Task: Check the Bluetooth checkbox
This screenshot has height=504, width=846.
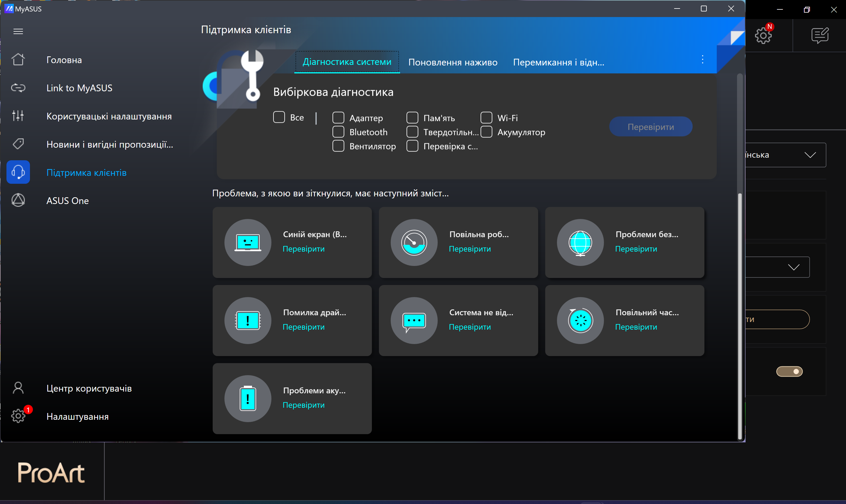Action: 338,132
